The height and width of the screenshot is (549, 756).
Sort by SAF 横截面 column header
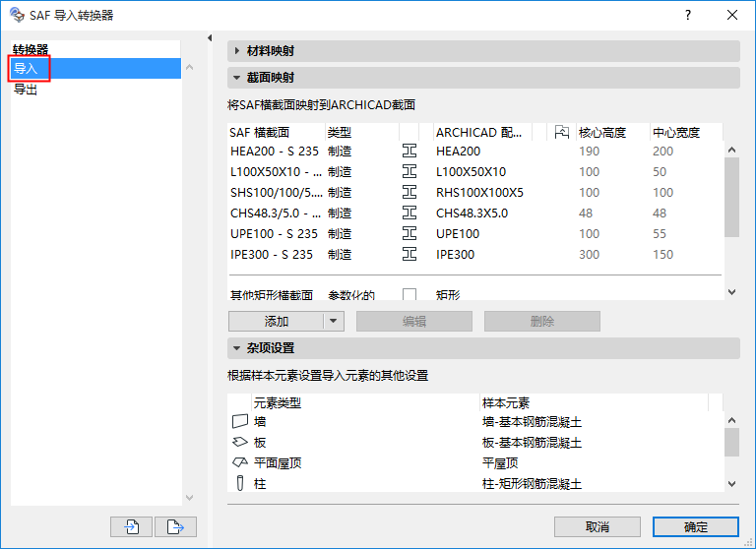[x=276, y=132]
